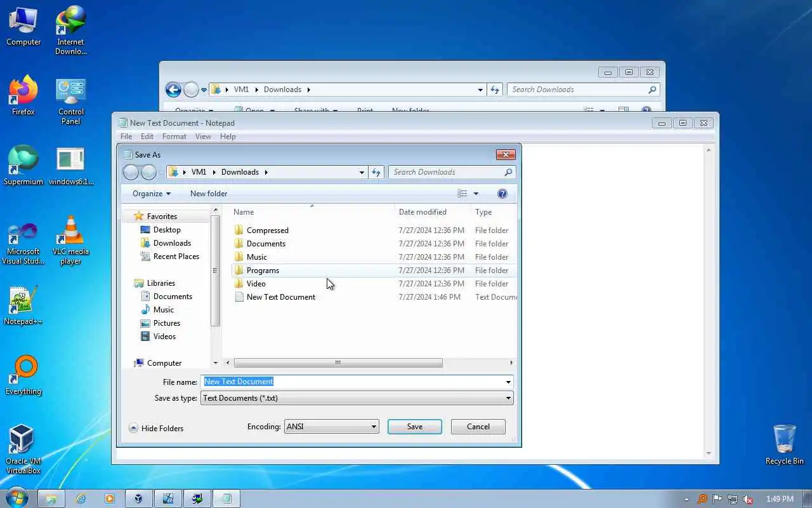Screen dimensions: 812x508
Task: Open the Recycle Bin
Action: click(785, 444)
